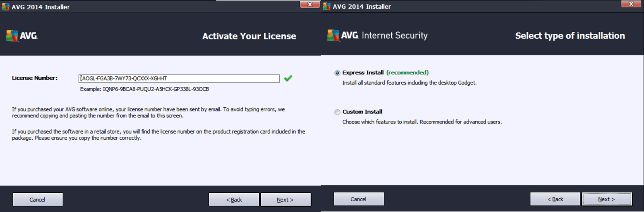Viewport: 644px width, 212px height.
Task: Click the green (recommended) label text
Action: click(x=407, y=73)
